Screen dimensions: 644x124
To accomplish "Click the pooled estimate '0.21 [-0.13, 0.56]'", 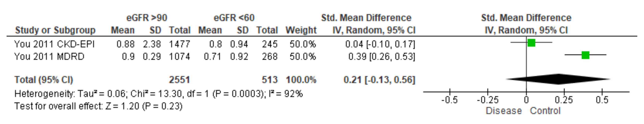I will 379,80.
